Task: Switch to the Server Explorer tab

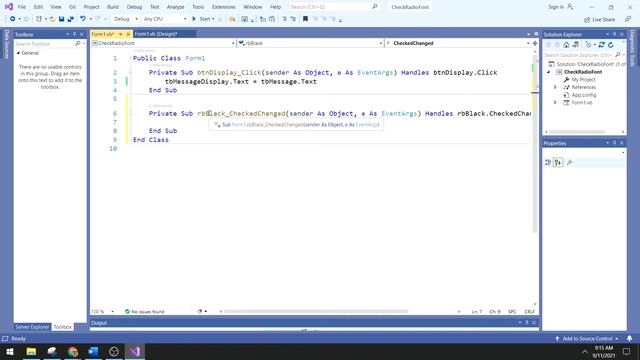Action: pos(32,327)
